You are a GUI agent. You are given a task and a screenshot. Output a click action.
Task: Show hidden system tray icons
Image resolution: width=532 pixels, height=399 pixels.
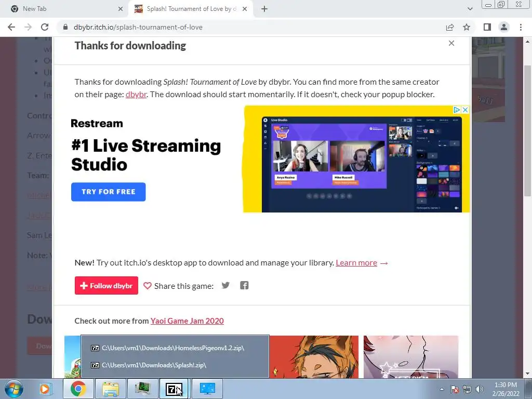[x=442, y=389]
